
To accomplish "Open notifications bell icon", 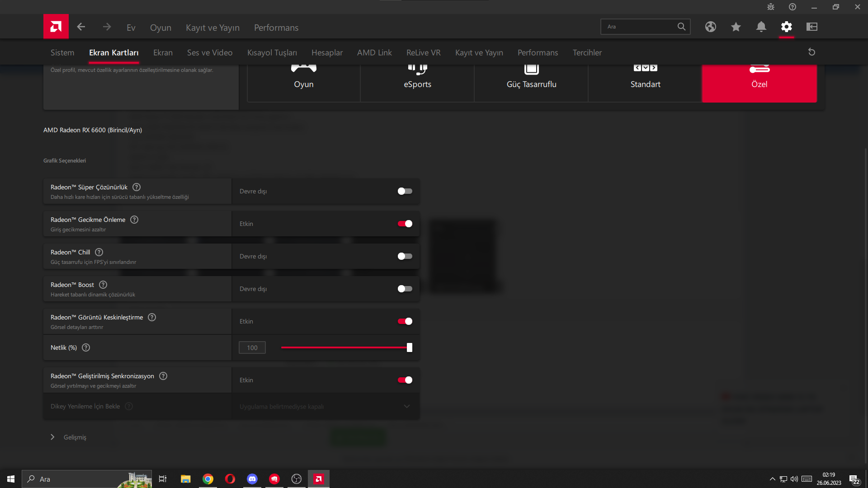I will pyautogui.click(x=761, y=27).
